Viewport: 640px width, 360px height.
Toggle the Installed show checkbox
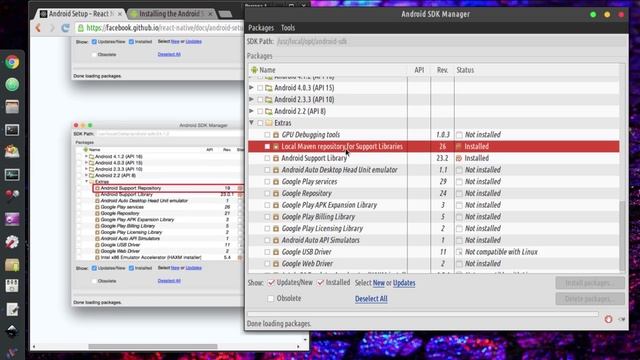(321, 282)
